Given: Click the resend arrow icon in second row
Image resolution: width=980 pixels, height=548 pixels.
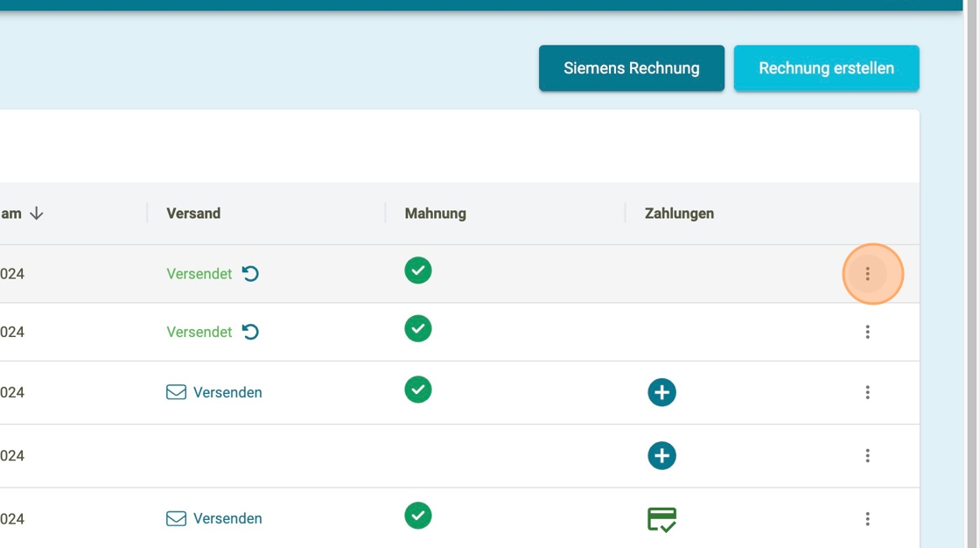Looking at the screenshot, I should coord(250,332).
